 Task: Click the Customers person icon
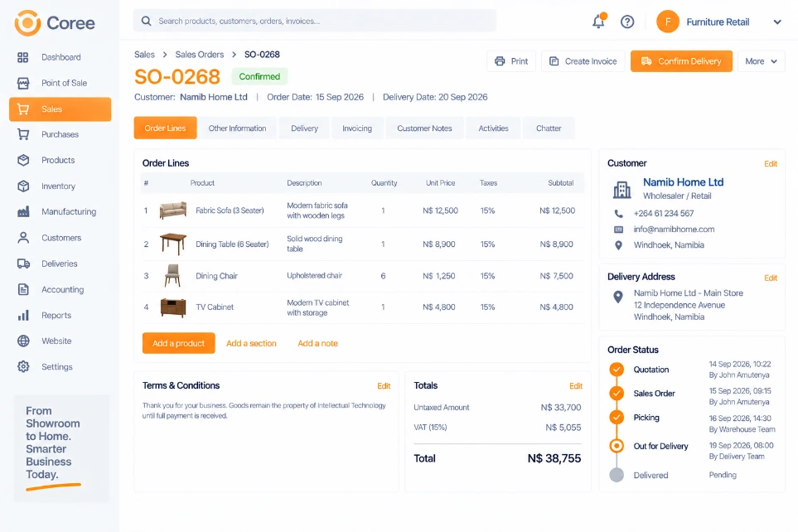click(23, 238)
